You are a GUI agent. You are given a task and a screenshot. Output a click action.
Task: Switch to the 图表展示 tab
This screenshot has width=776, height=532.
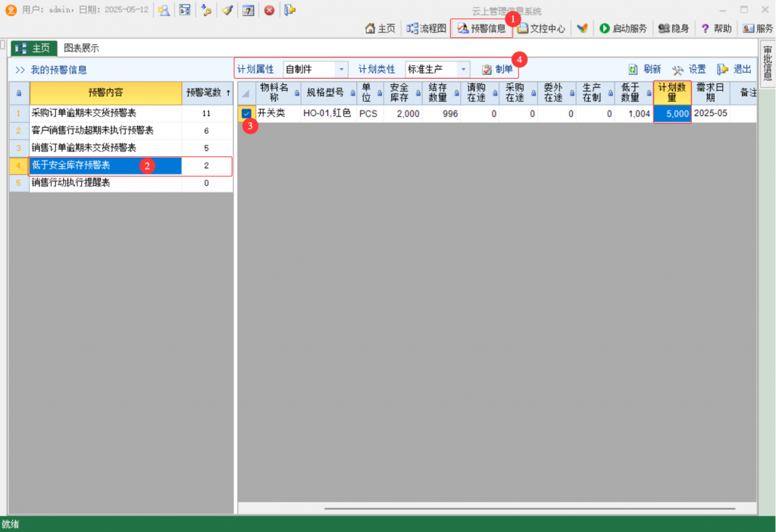(82, 48)
